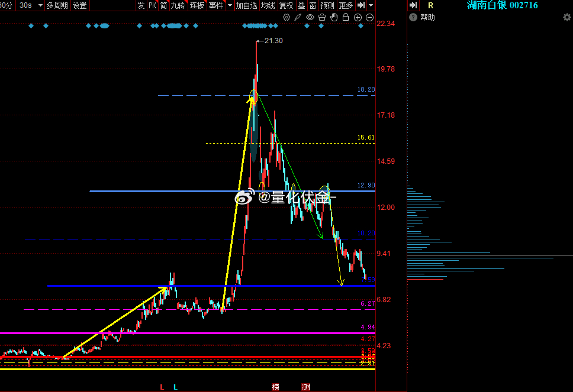
Task: Click the 21.30 high price label
Action: point(273,41)
